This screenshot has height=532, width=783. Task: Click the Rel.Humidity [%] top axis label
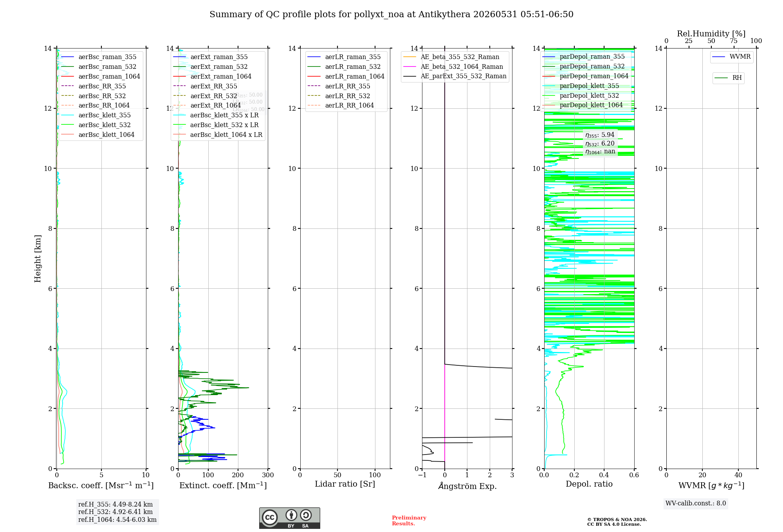tap(711, 34)
